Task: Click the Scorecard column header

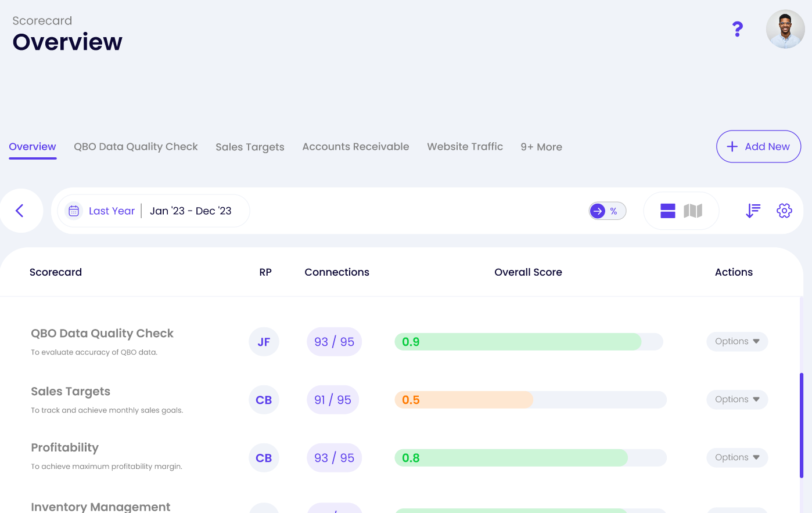Action: click(x=56, y=272)
